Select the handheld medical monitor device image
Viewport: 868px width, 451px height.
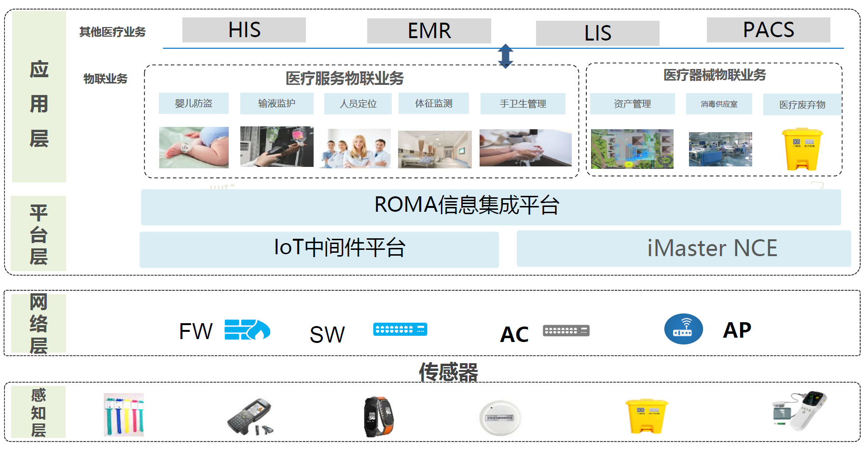[799, 411]
